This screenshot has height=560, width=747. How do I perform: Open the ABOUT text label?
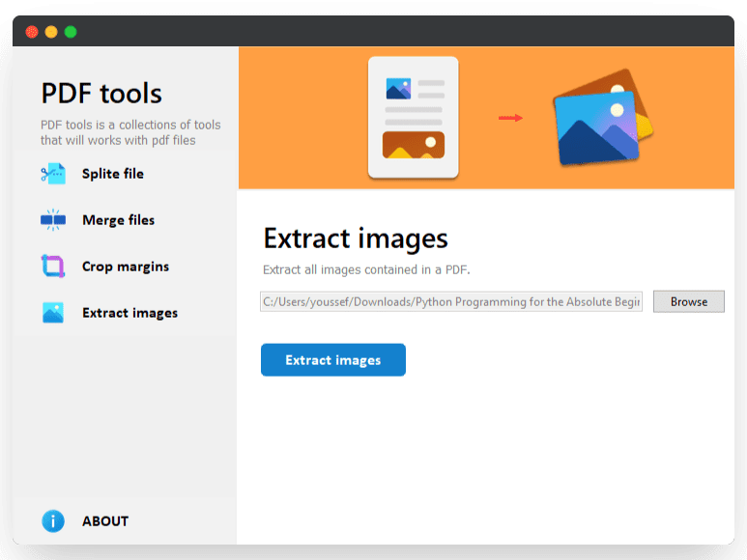(105, 520)
